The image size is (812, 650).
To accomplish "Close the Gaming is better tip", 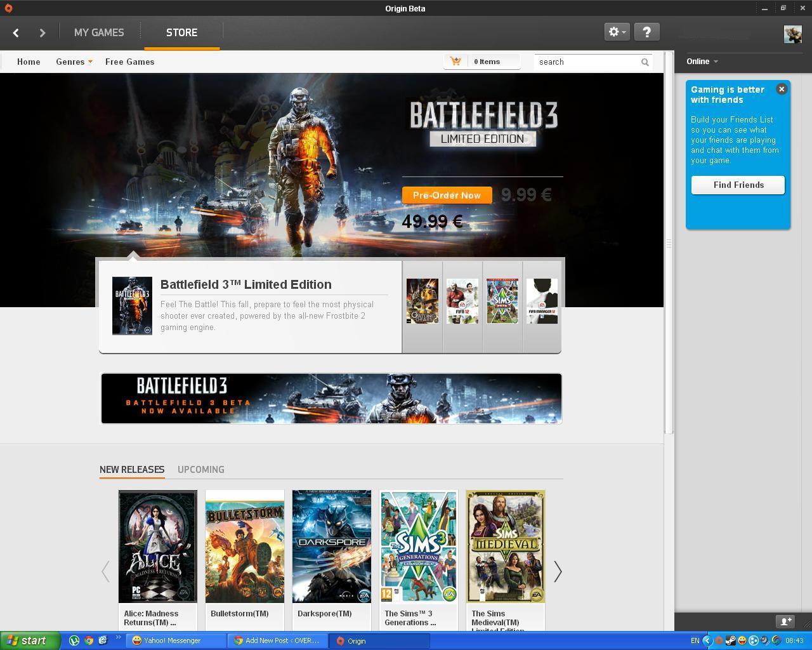I will (x=782, y=90).
